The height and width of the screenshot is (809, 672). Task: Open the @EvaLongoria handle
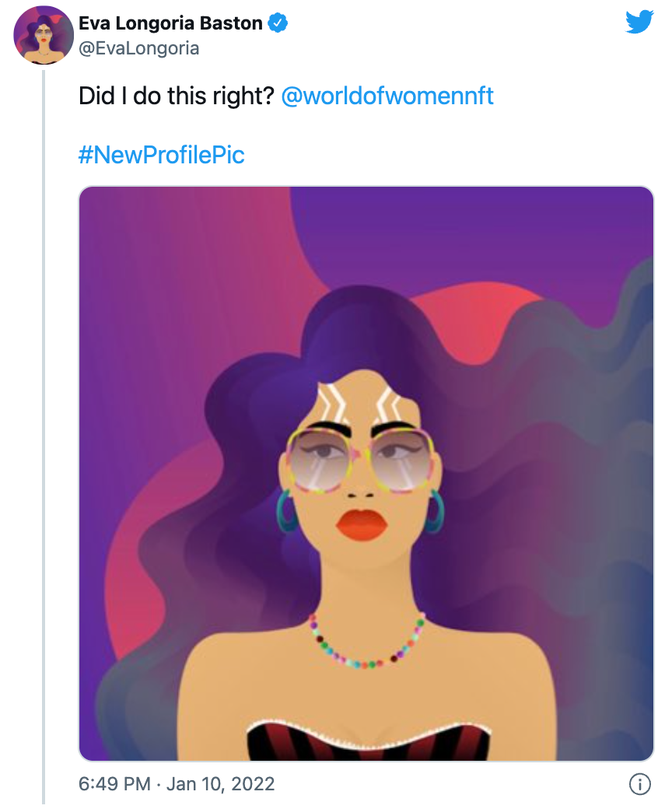point(138,48)
